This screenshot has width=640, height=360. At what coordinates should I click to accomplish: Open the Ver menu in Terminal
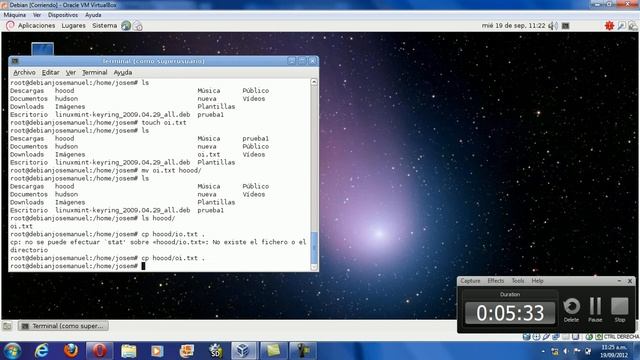71,72
